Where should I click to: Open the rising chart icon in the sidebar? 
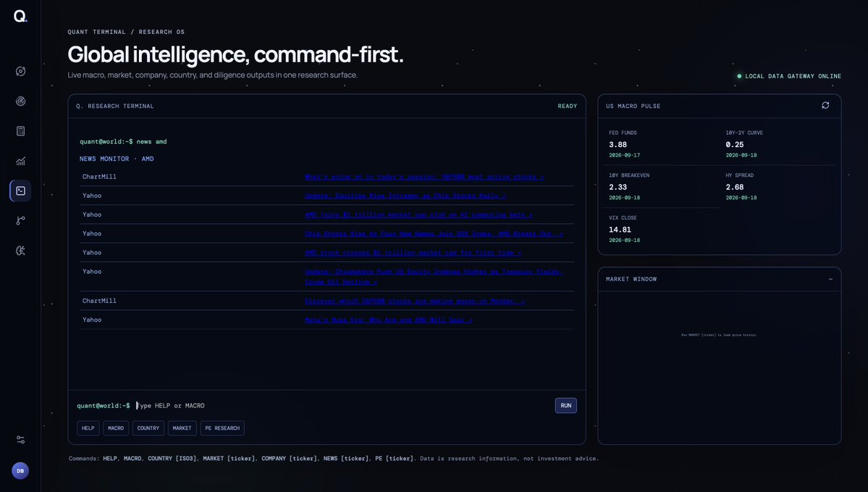point(20,162)
